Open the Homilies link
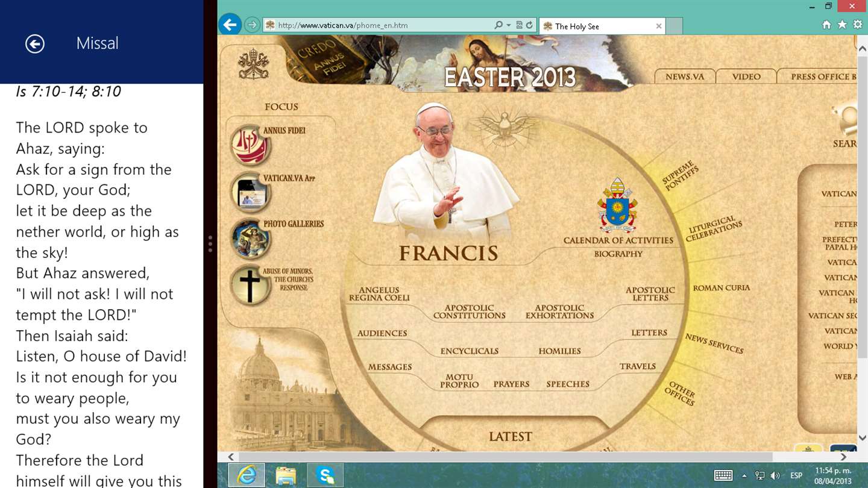The image size is (868, 488). (560, 351)
